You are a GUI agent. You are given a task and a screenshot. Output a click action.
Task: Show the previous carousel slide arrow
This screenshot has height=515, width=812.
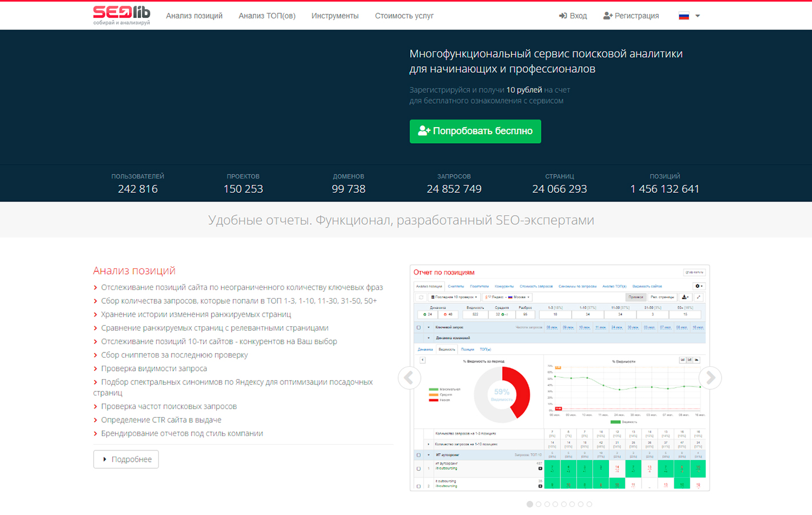pyautogui.click(x=409, y=378)
